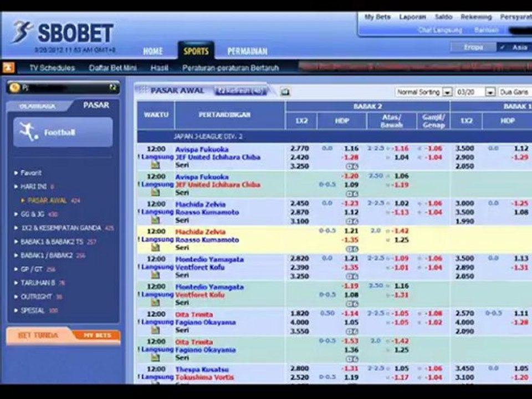Select the Football sport button

(63, 132)
